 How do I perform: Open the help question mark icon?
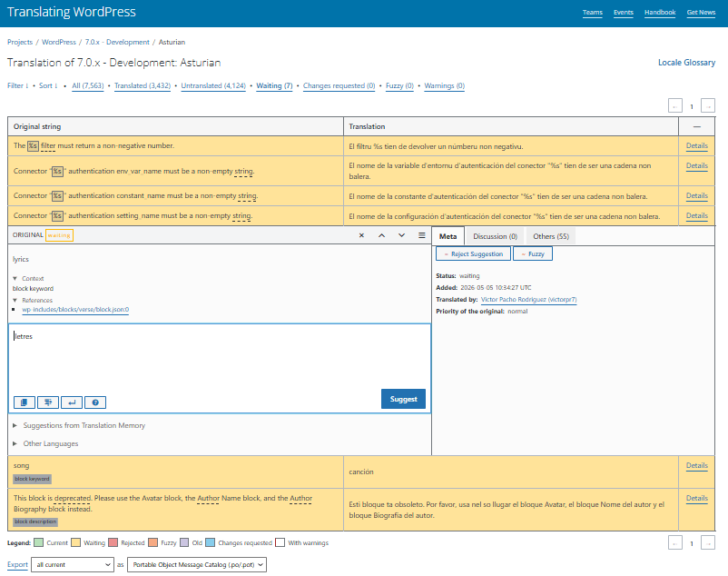click(x=95, y=402)
